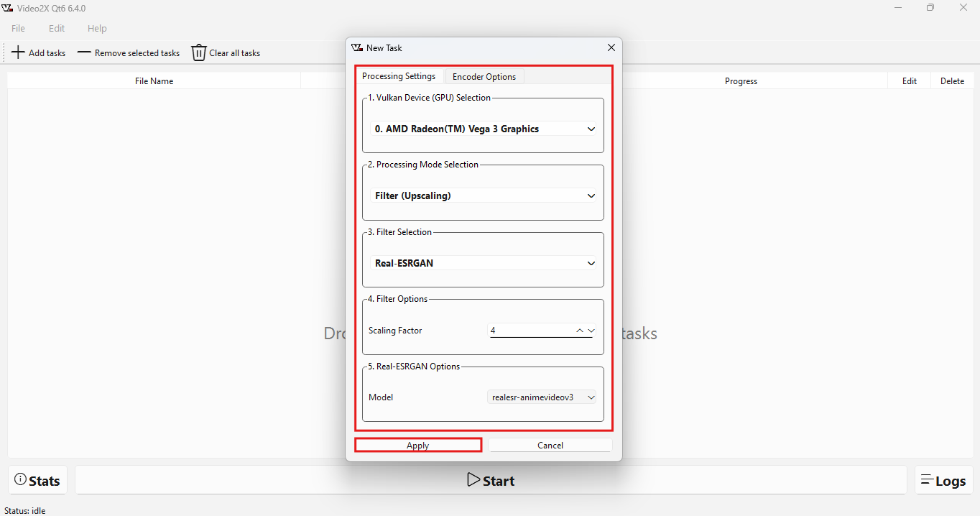Click the Apply button
The height and width of the screenshot is (516, 980).
click(418, 445)
